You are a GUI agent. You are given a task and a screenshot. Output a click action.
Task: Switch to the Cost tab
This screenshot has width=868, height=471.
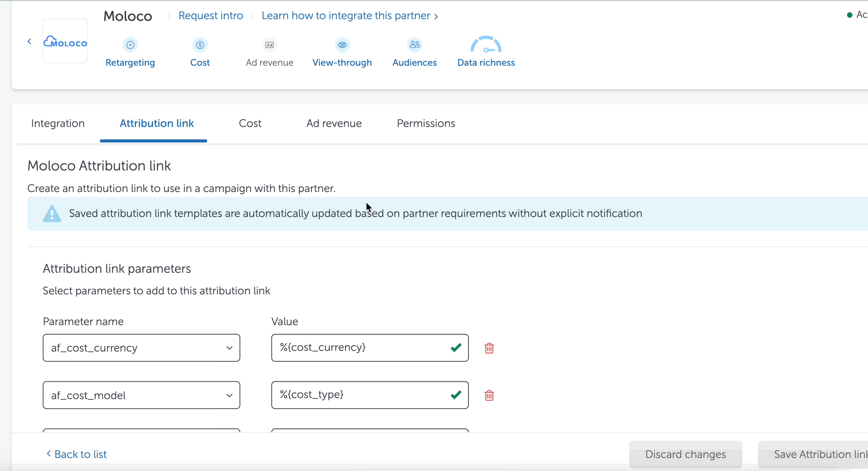coord(250,123)
